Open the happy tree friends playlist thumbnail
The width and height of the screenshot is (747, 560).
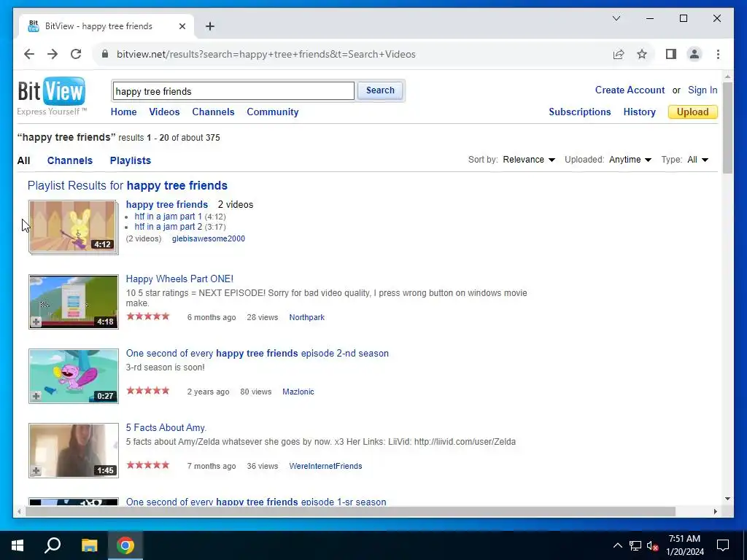coord(73,227)
